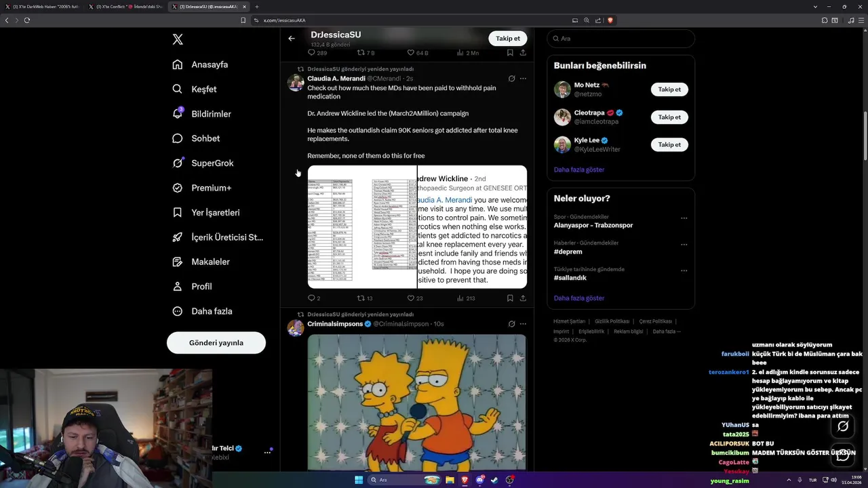The width and height of the screenshot is (868, 488).
Task: Open options for #sallandık trend
Action: pyautogui.click(x=684, y=271)
